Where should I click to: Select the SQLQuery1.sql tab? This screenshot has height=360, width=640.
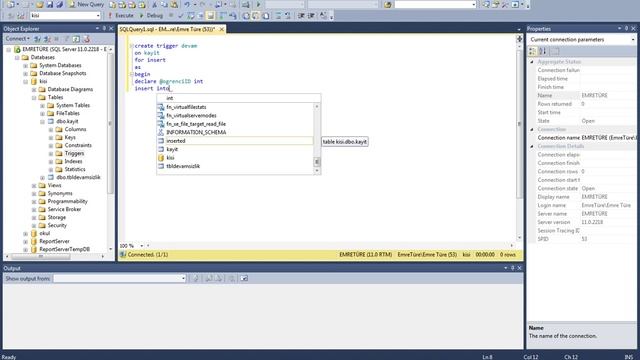[x=167, y=29]
